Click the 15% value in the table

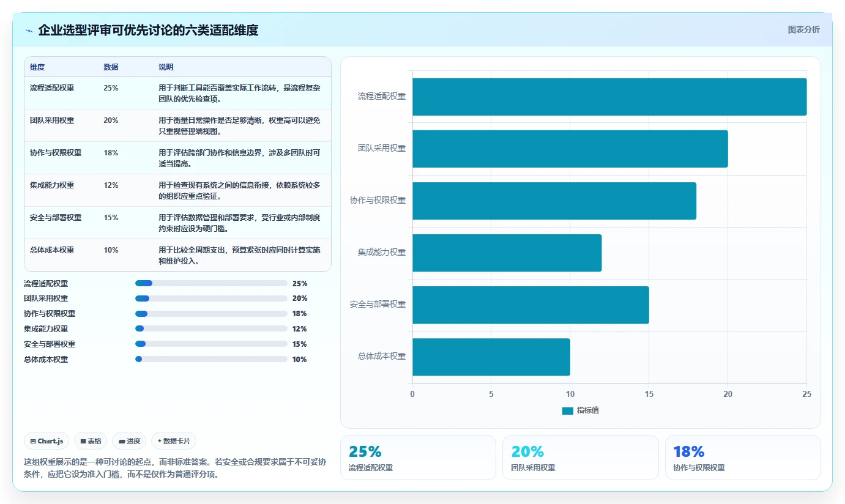coord(111,218)
